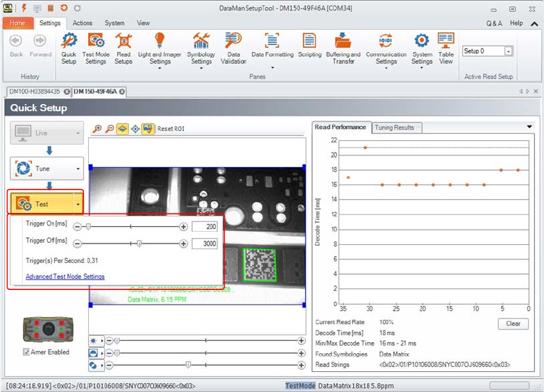This screenshot has width=544, height=392.
Task: Click the Advanced Test Mode Settings link
Action: (65, 277)
